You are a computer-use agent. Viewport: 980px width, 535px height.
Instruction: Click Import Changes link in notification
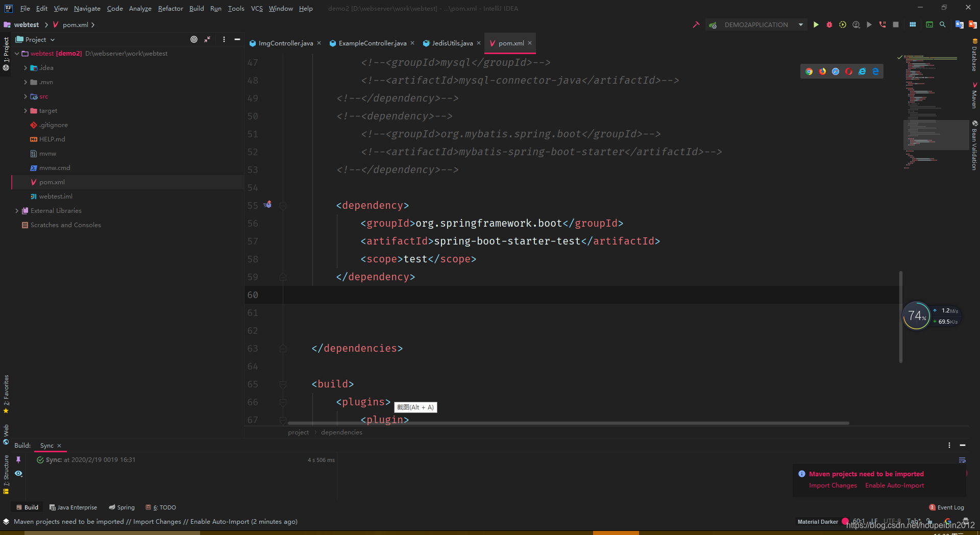[x=832, y=485]
